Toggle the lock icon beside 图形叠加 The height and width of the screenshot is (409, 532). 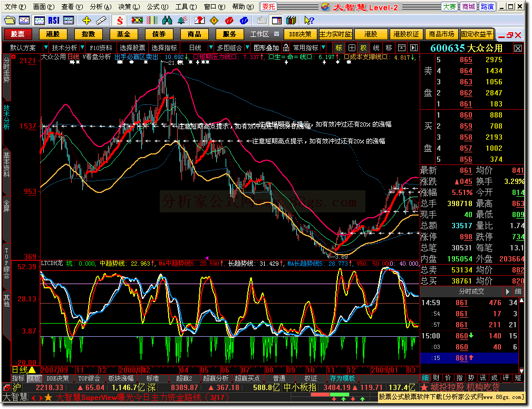[286, 47]
